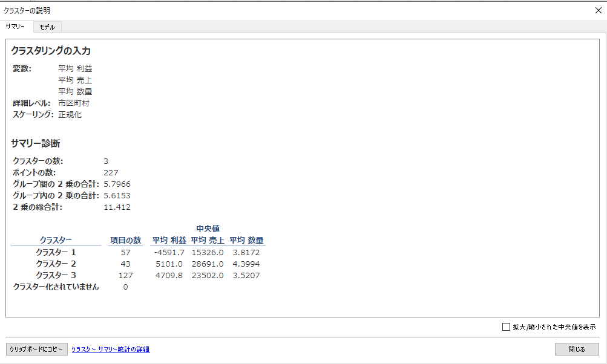Image resolution: width=607 pixels, height=364 pixels.
Task: Select the サマリー tab
Action: click(15, 27)
